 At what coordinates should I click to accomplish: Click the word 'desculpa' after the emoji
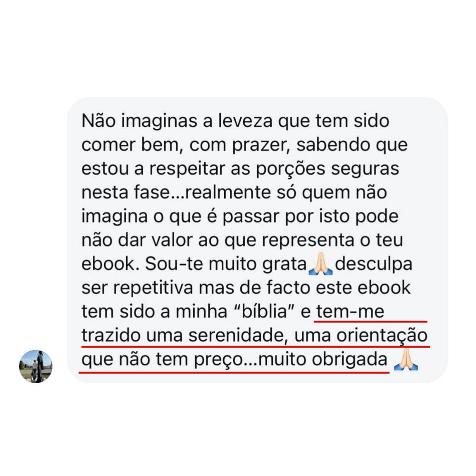[373, 264]
